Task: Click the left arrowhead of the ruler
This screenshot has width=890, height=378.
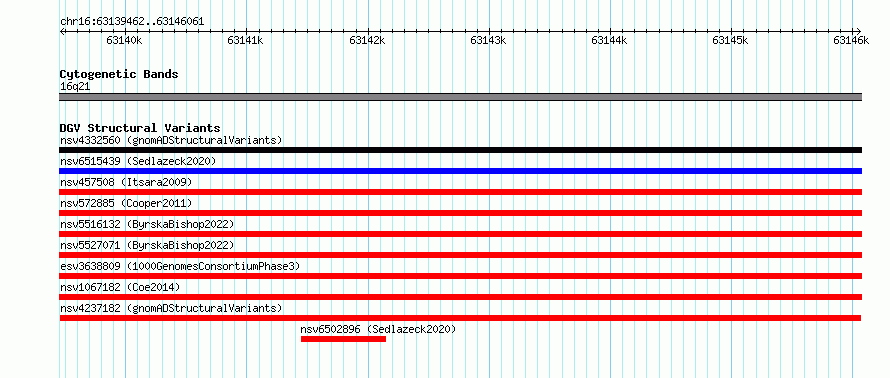Action: [x=62, y=31]
